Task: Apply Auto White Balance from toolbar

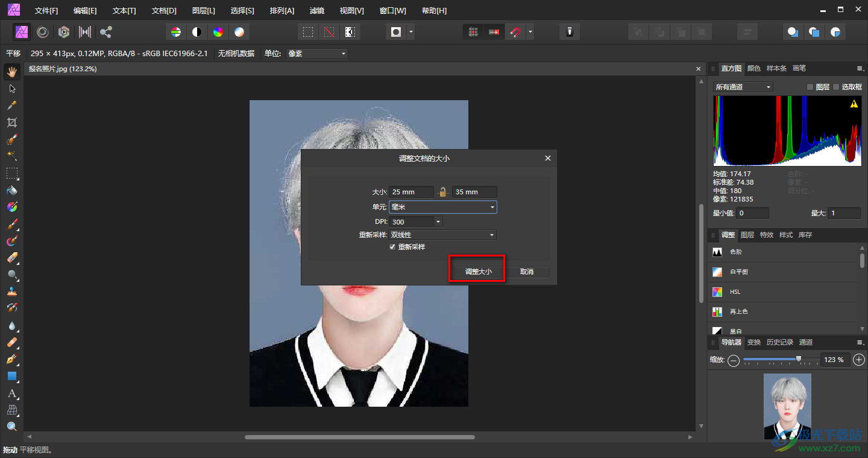Action: 239,32
